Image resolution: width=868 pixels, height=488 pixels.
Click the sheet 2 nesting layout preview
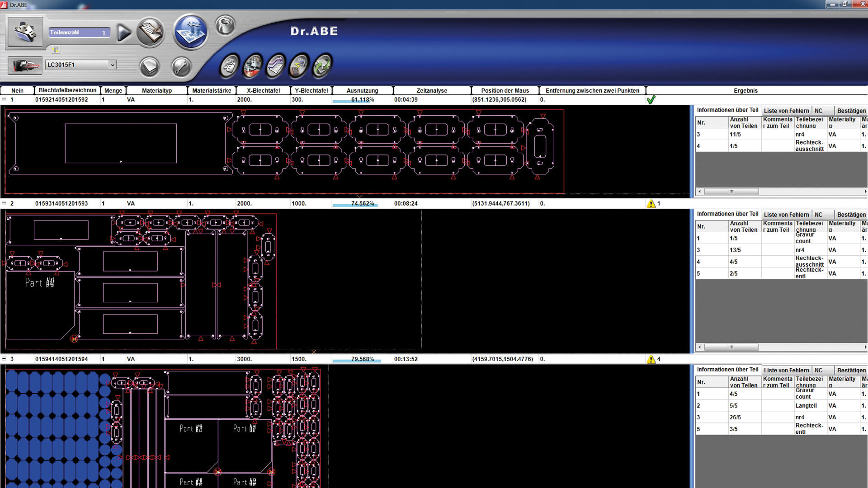141,280
